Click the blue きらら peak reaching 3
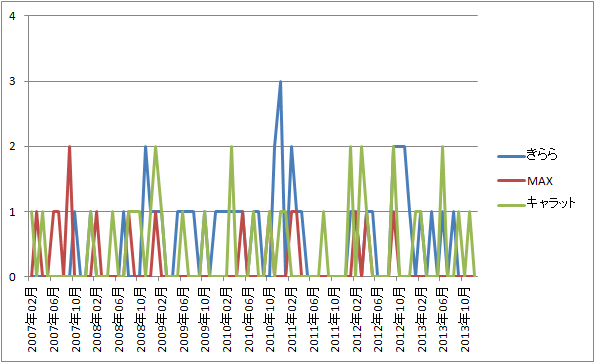 280,82
